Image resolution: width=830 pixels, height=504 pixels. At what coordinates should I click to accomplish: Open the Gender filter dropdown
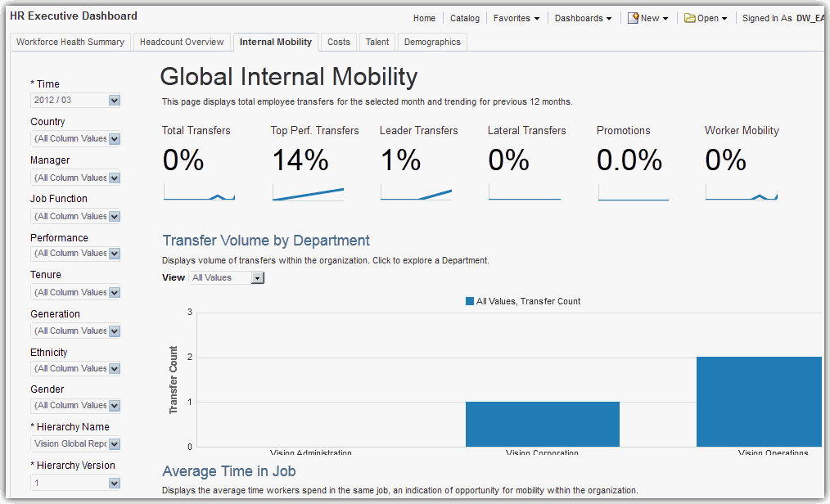pyautogui.click(x=115, y=406)
